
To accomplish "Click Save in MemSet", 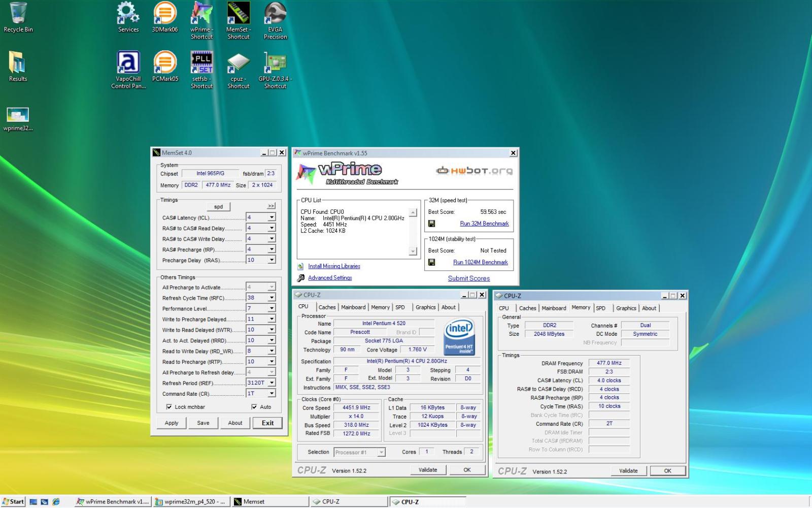I will [x=203, y=423].
